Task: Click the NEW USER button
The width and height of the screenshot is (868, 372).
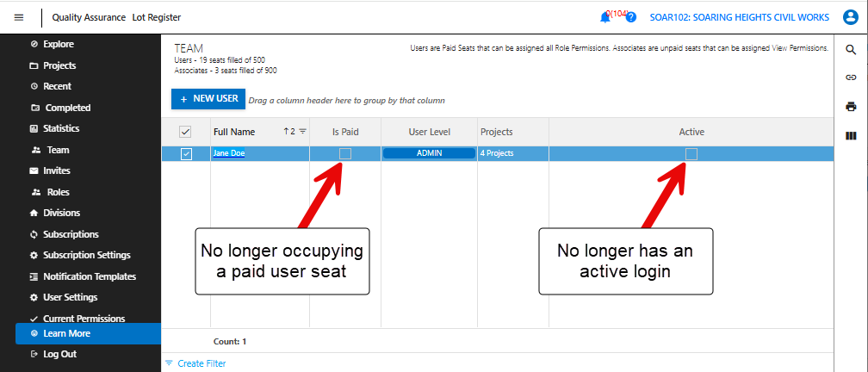Action: (x=208, y=98)
